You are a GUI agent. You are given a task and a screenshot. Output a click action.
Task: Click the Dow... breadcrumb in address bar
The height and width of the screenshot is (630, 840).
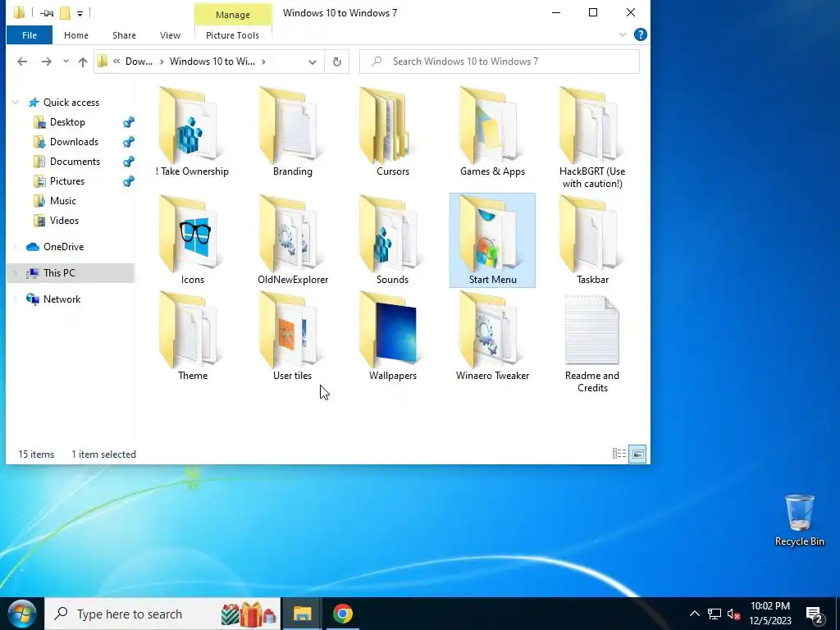click(139, 62)
